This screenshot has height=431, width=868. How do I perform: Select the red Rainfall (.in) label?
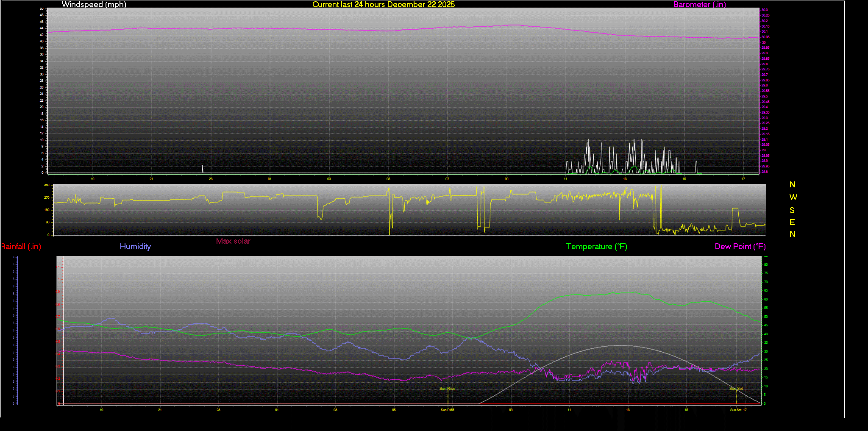(21, 247)
